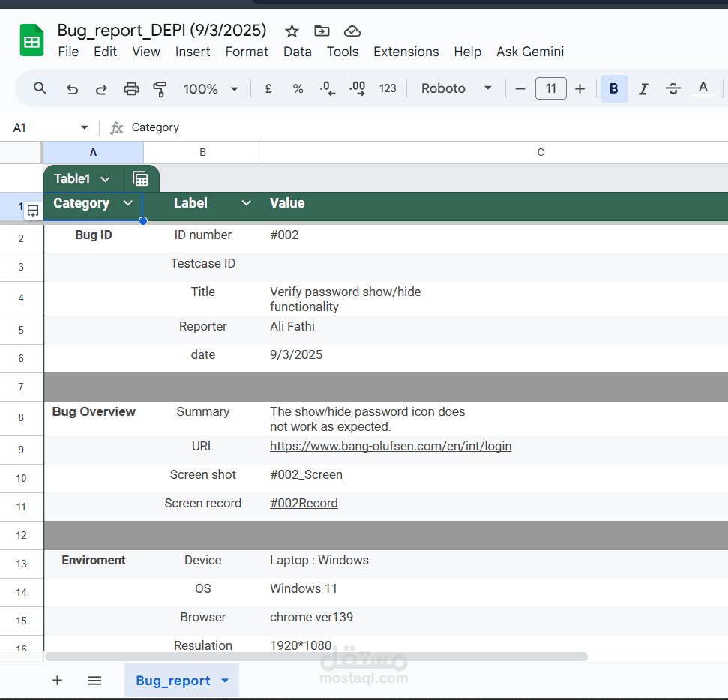
Task: Open the all sheets list icon
Action: [x=94, y=681]
